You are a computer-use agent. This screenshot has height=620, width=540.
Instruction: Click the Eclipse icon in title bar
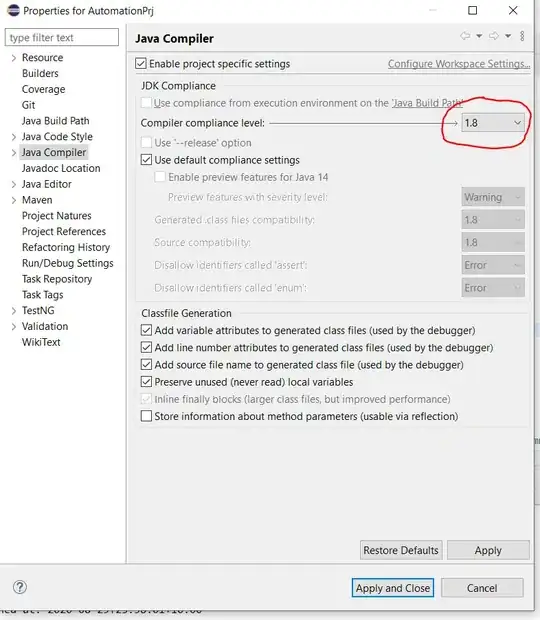[13, 11]
